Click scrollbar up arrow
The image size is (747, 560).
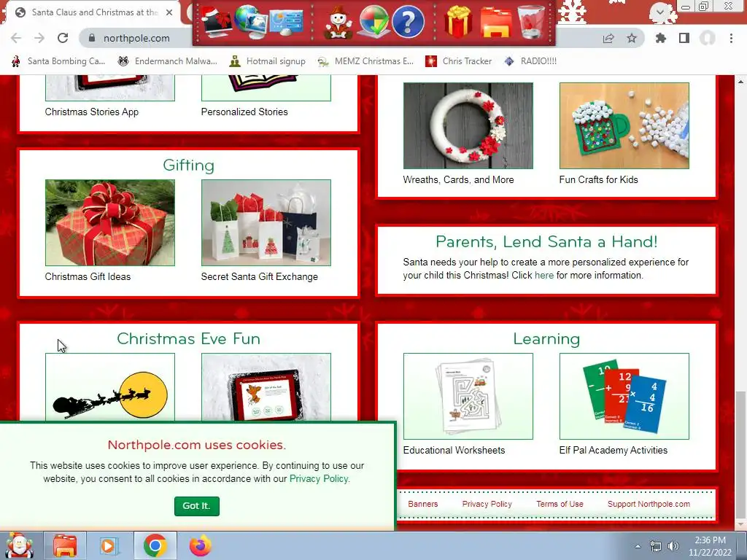pos(741,82)
